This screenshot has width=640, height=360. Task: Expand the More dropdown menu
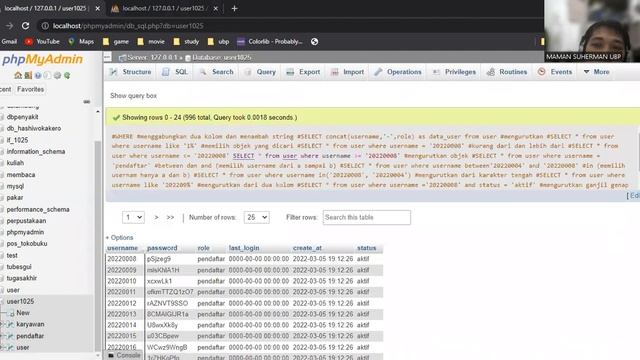click(596, 72)
